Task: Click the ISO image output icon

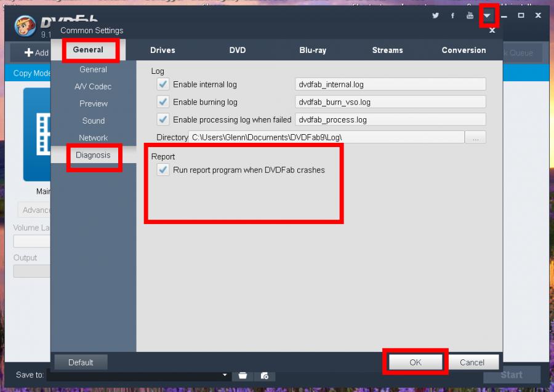Action: (264, 375)
